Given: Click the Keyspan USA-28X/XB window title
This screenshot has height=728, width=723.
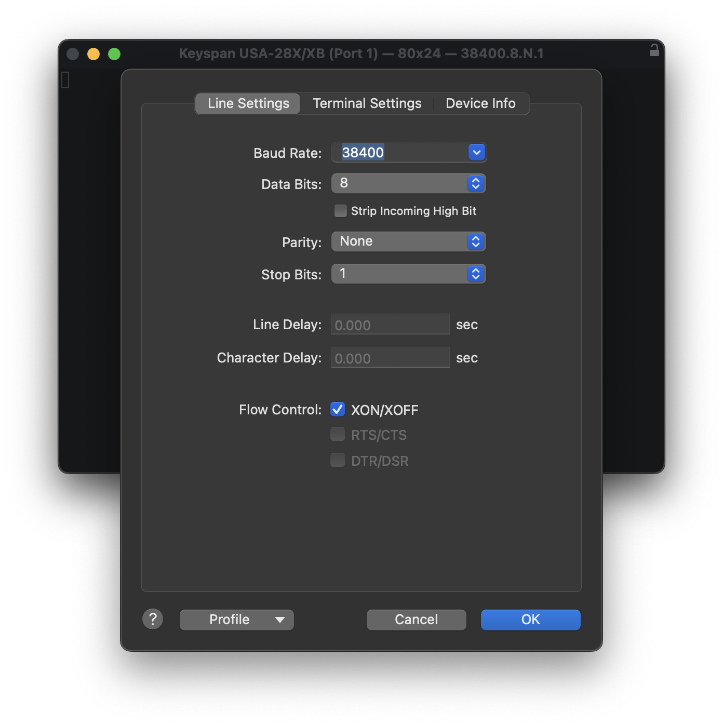Looking at the screenshot, I should click(x=361, y=53).
